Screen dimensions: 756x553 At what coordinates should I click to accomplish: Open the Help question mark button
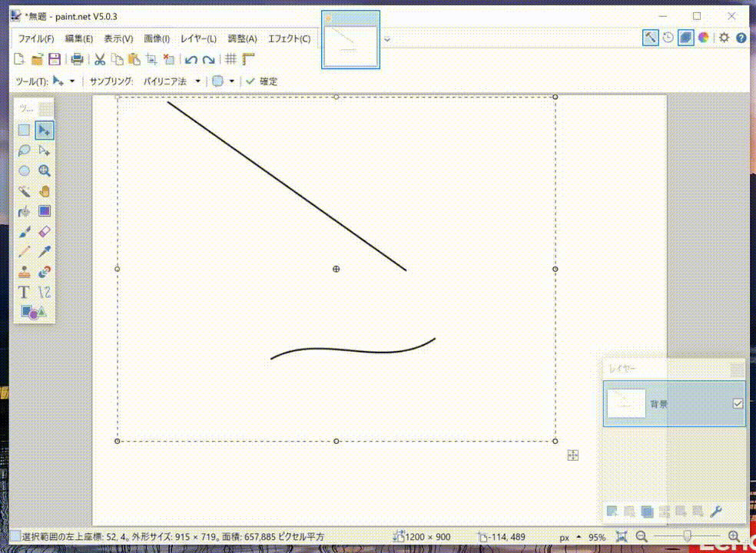[x=741, y=38]
